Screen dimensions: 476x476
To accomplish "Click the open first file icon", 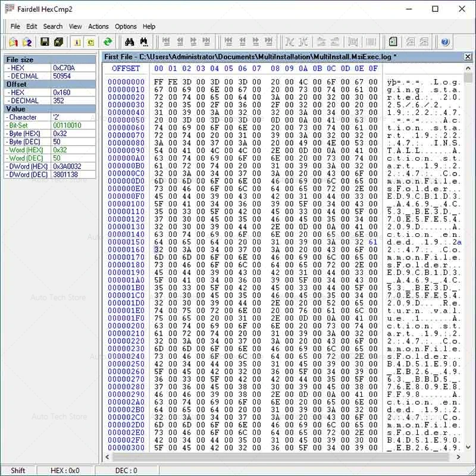I will (x=14, y=42).
